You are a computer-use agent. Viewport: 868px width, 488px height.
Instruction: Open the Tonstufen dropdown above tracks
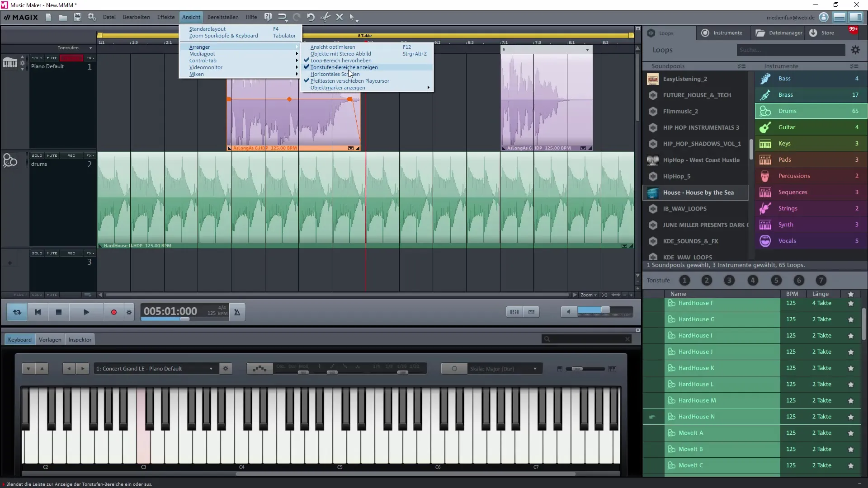tap(74, 48)
